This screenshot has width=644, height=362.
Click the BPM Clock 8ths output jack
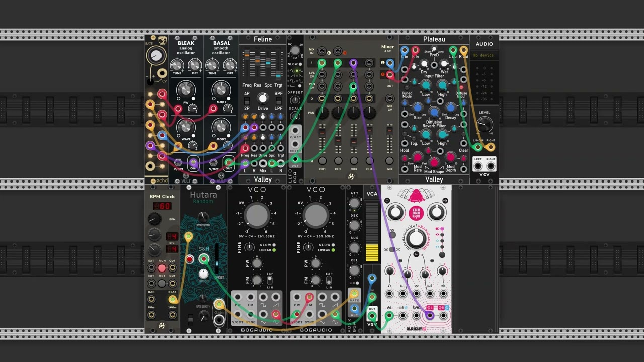click(x=151, y=315)
